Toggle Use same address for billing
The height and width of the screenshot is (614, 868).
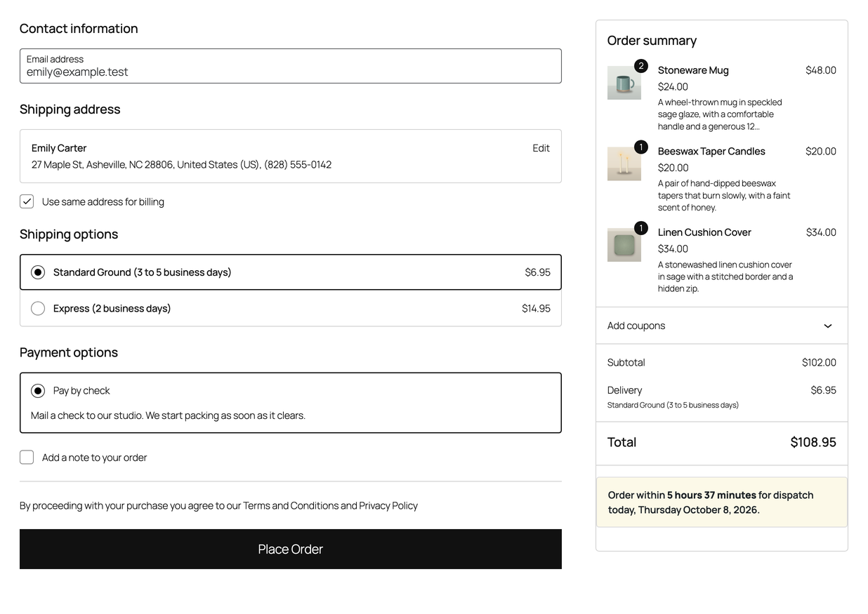point(27,201)
